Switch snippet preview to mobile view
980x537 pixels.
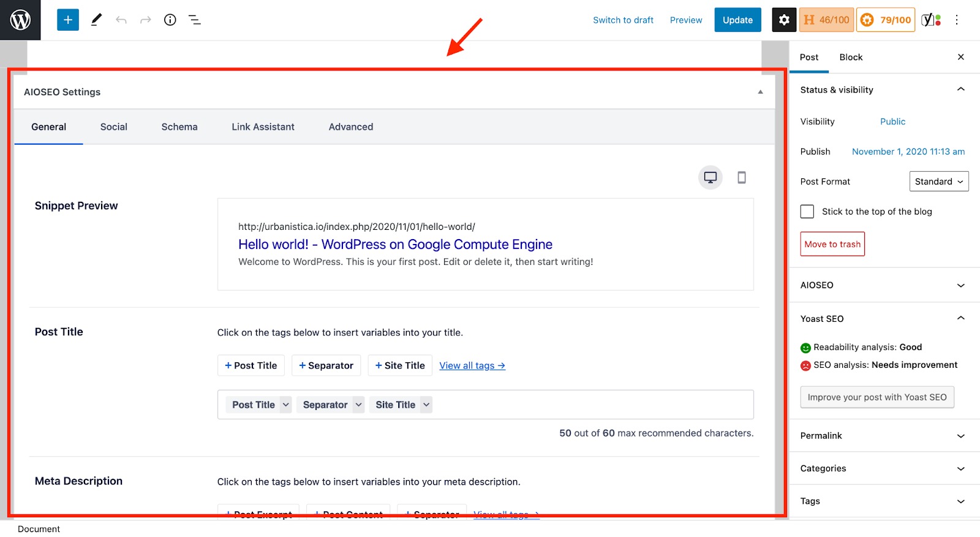[741, 178]
